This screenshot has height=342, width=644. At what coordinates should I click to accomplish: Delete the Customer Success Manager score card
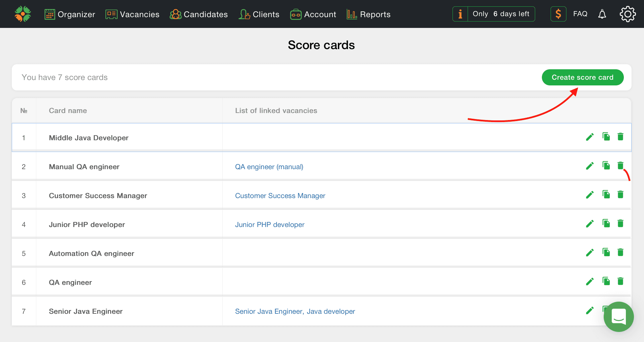(x=620, y=194)
